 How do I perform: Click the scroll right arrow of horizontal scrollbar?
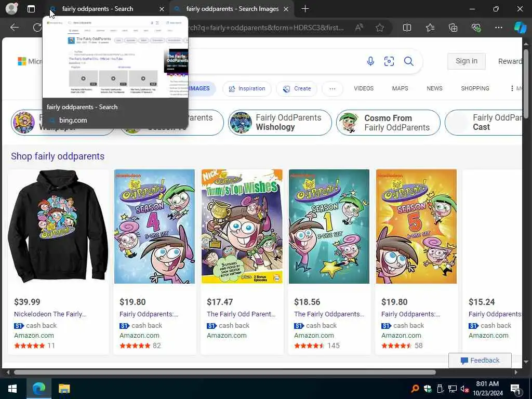[x=516, y=372]
